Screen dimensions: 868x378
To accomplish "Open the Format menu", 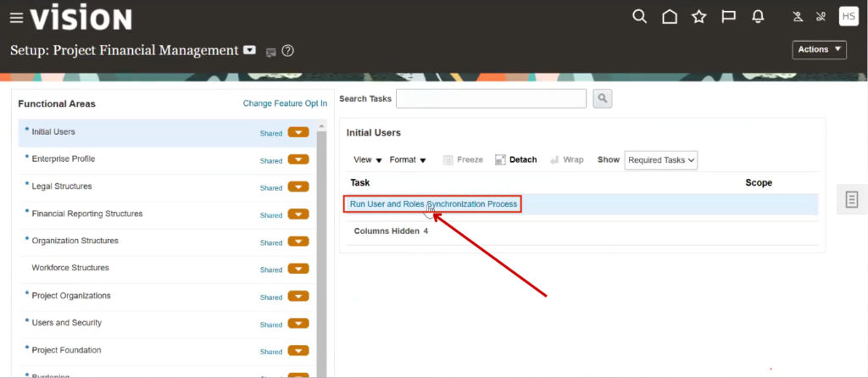I will pos(408,159).
